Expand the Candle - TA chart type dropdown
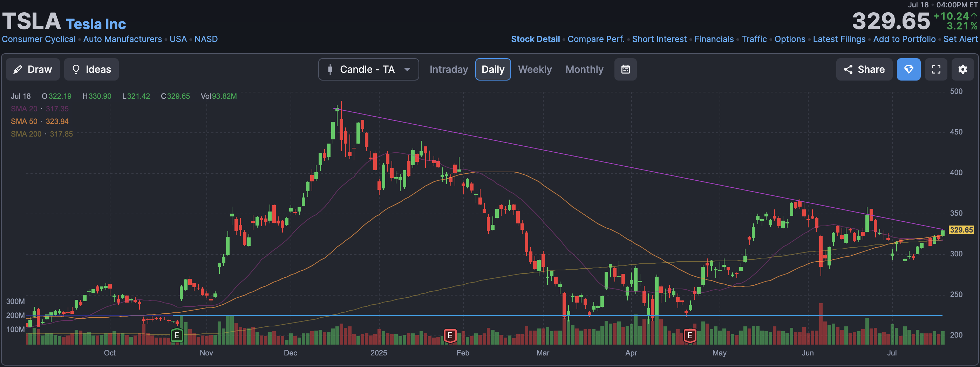The width and height of the screenshot is (980, 367). (368, 69)
